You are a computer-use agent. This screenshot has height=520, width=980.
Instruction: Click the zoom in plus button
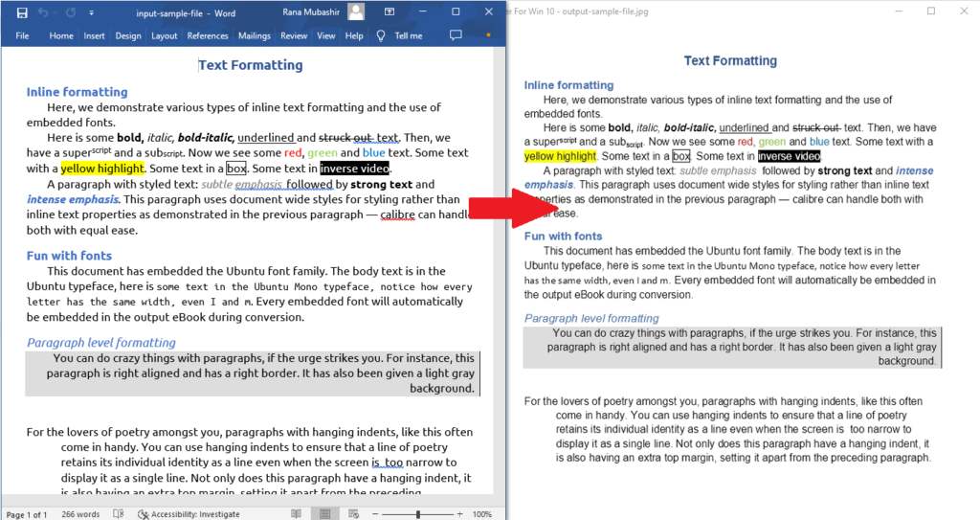pos(460,513)
